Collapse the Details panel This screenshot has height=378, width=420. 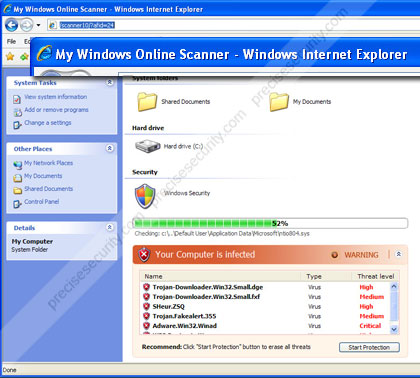pos(109,227)
